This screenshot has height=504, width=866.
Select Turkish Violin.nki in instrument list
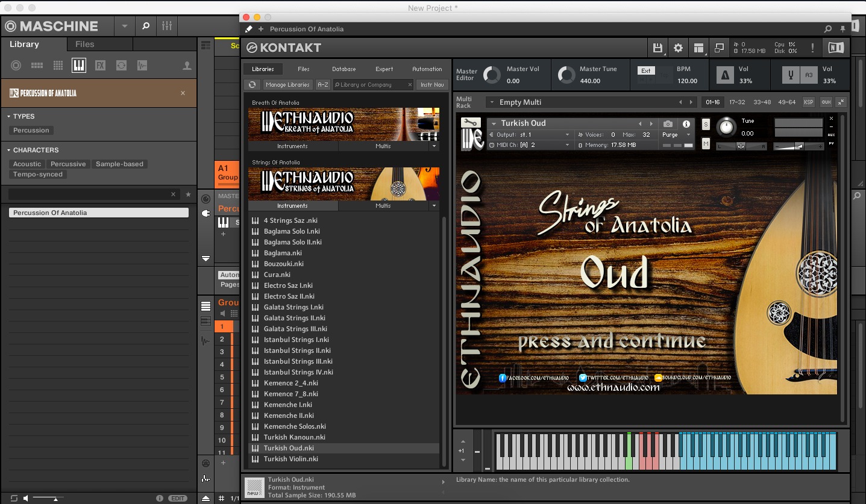coord(290,459)
